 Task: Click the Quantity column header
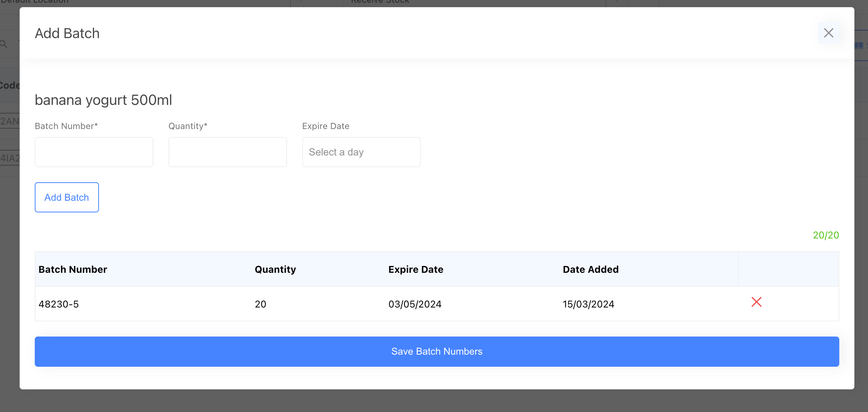pos(275,269)
